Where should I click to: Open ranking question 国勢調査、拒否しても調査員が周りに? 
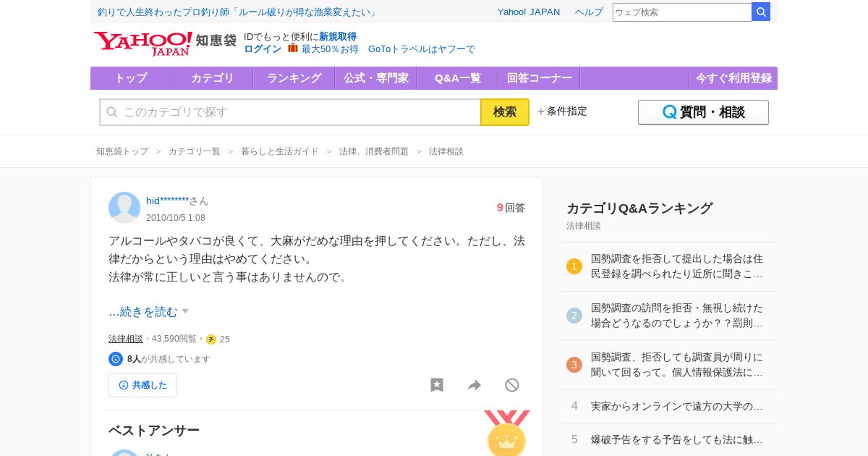coord(677,365)
